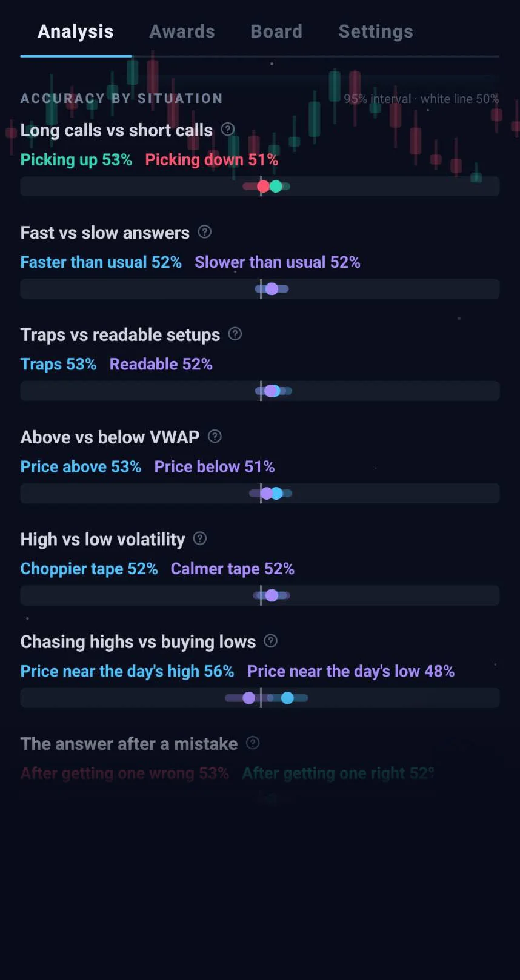Tap help icon beside The answer after a mistake
The image size is (520, 980).
[253, 743]
